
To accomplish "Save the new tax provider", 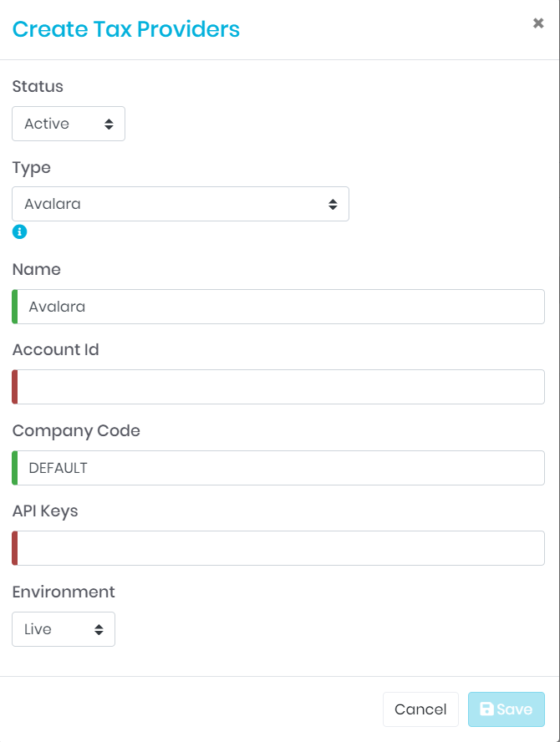I will 506,709.
